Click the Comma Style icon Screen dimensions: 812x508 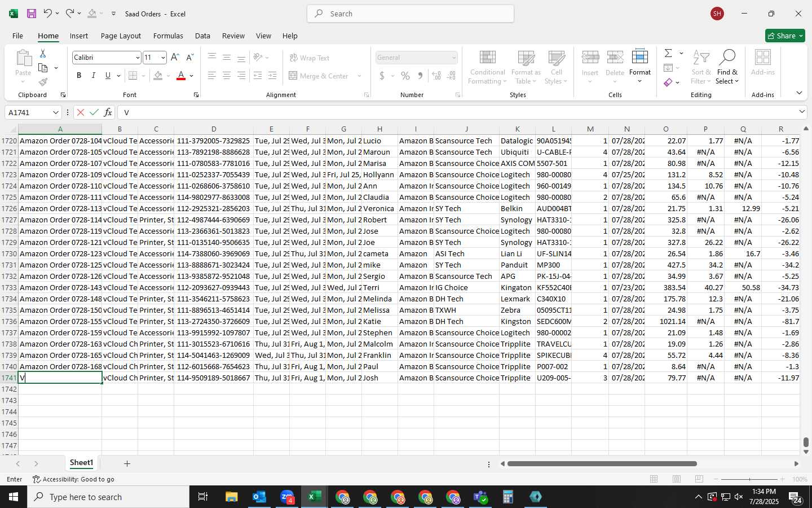(x=420, y=76)
